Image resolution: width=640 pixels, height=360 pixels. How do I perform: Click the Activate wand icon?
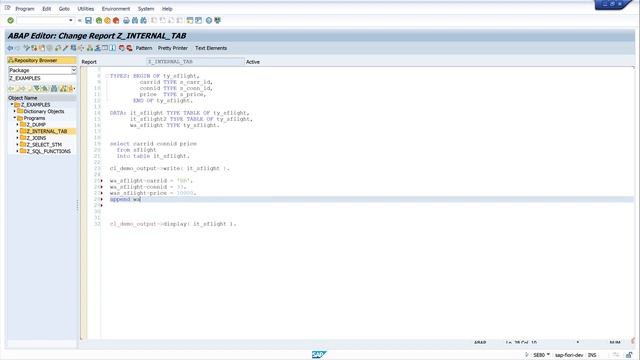(x=65, y=48)
